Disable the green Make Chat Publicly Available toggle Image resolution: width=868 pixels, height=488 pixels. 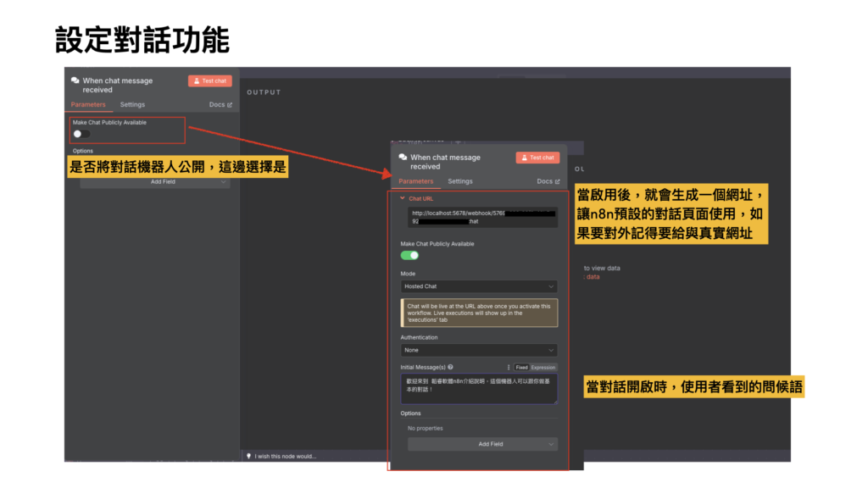(409, 255)
